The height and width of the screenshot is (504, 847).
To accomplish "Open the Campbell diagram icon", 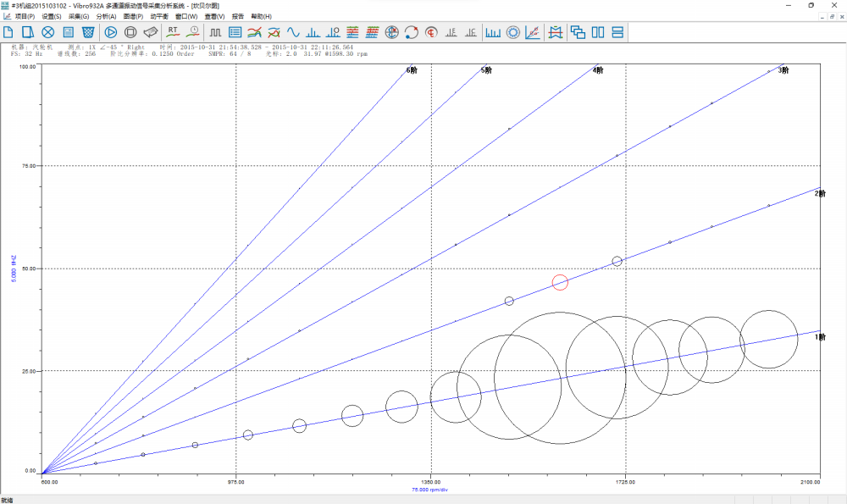I will (533, 32).
